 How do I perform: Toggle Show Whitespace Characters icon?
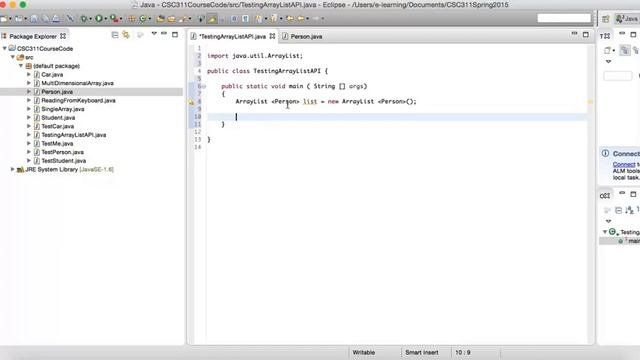coord(245,19)
